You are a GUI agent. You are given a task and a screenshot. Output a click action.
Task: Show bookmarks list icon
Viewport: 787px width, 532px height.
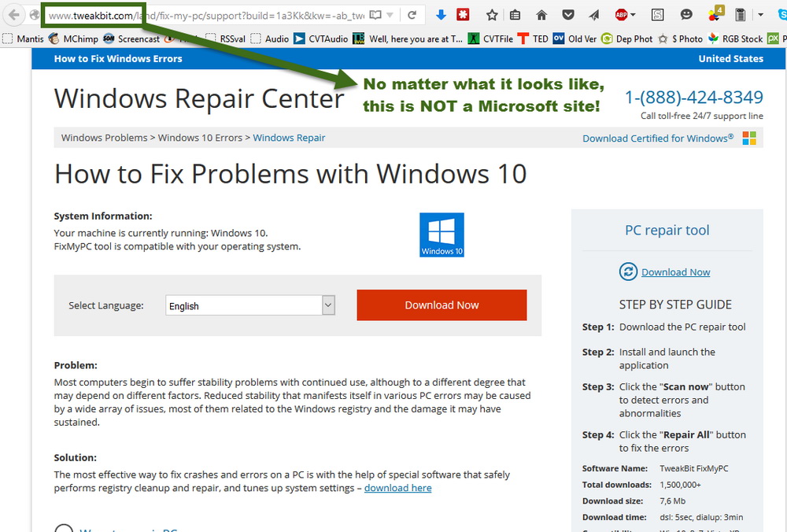(515, 15)
